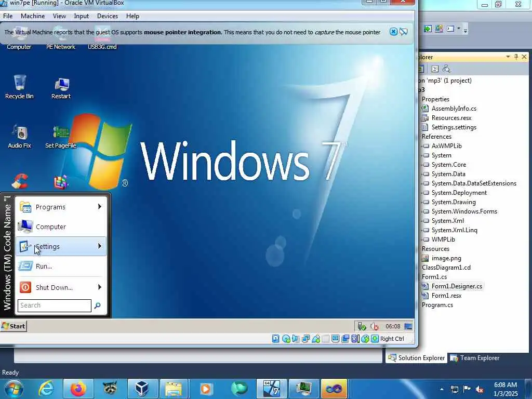The width and height of the screenshot is (532, 399).
Task: Choose Computer in the Start menu
Action: point(61,227)
